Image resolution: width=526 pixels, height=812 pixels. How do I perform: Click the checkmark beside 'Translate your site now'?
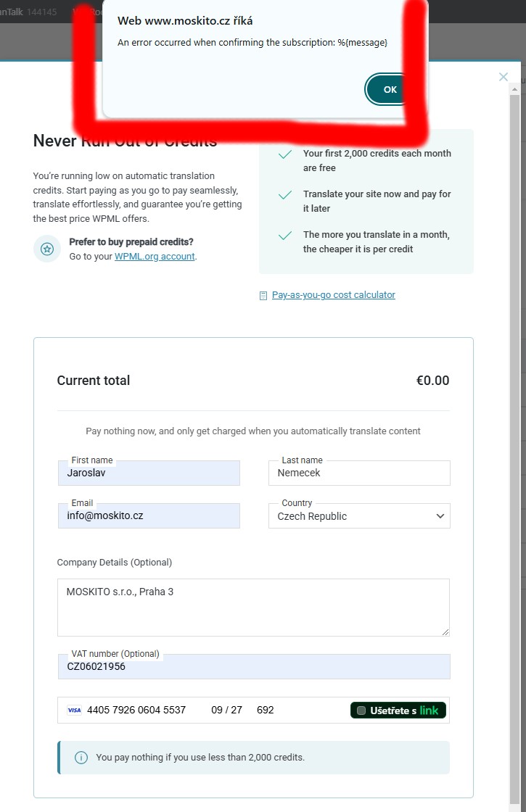point(285,195)
